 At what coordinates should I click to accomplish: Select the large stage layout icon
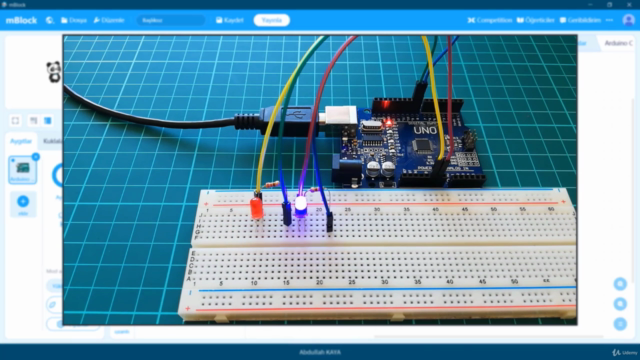tap(48, 120)
